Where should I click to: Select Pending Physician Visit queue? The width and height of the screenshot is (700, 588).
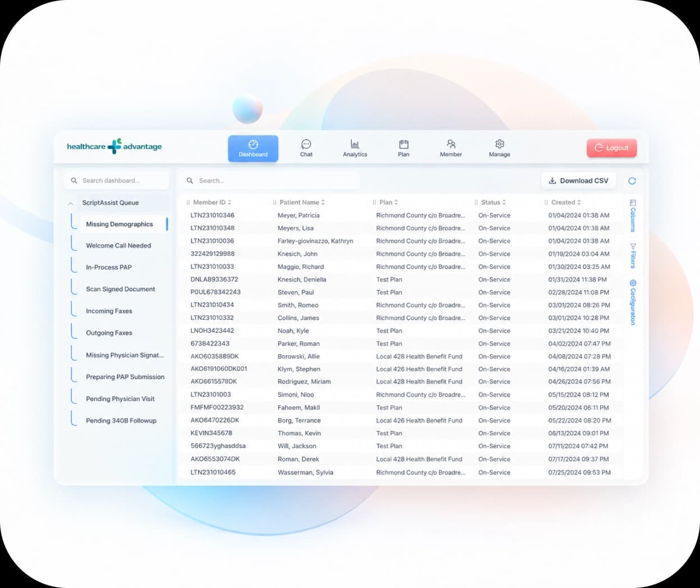coord(120,399)
